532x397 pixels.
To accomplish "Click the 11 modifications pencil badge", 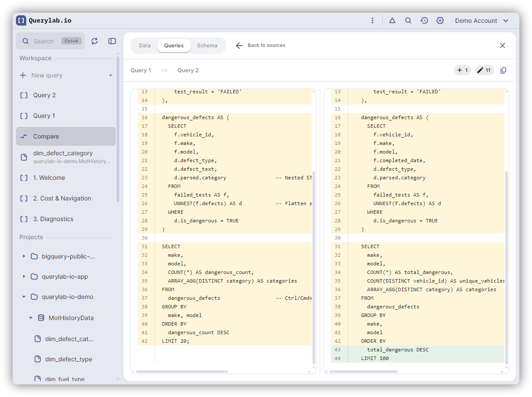I will pyautogui.click(x=484, y=70).
